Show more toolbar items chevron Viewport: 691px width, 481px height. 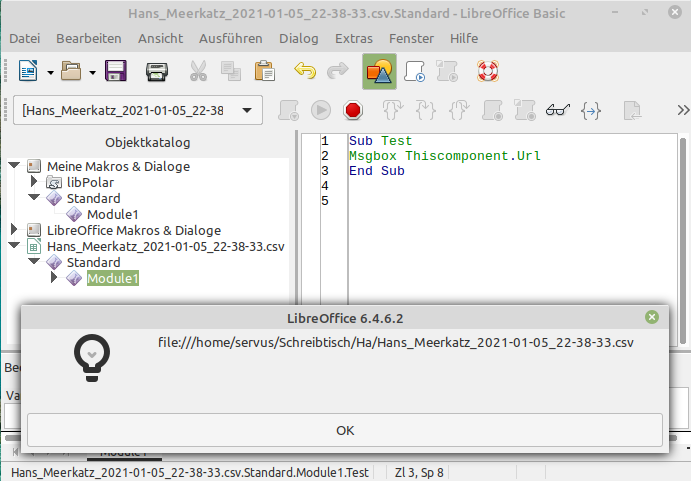[x=683, y=110]
